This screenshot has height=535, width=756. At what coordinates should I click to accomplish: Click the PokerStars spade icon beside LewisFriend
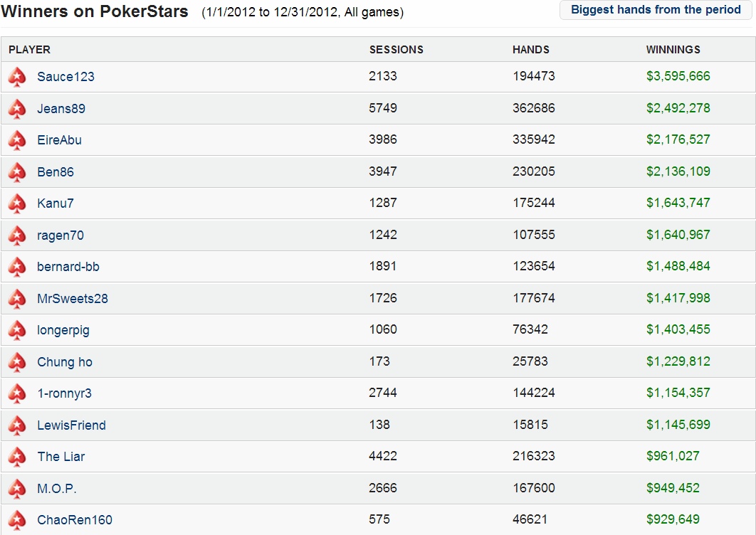click(17, 425)
